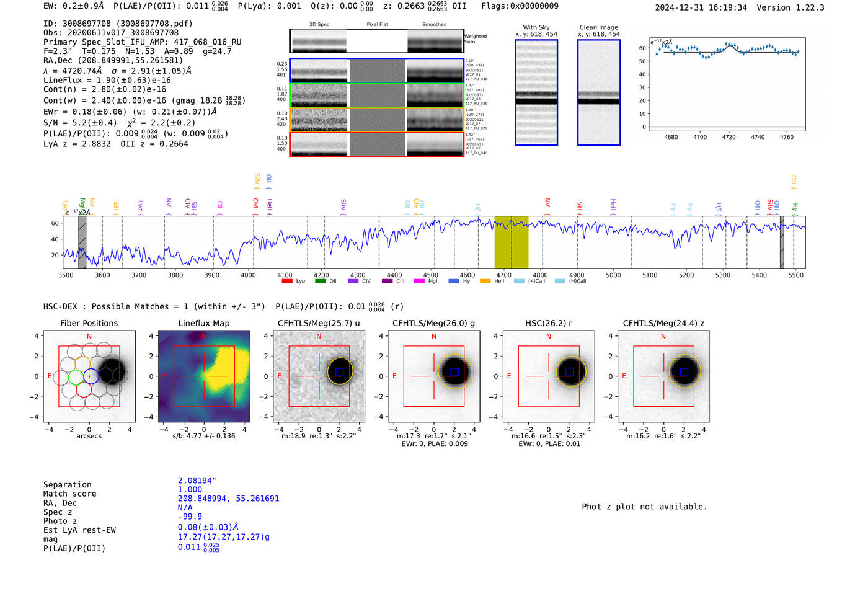The height and width of the screenshot is (591, 868).
Task: Select the green OII legend swatch
Action: pos(321,281)
